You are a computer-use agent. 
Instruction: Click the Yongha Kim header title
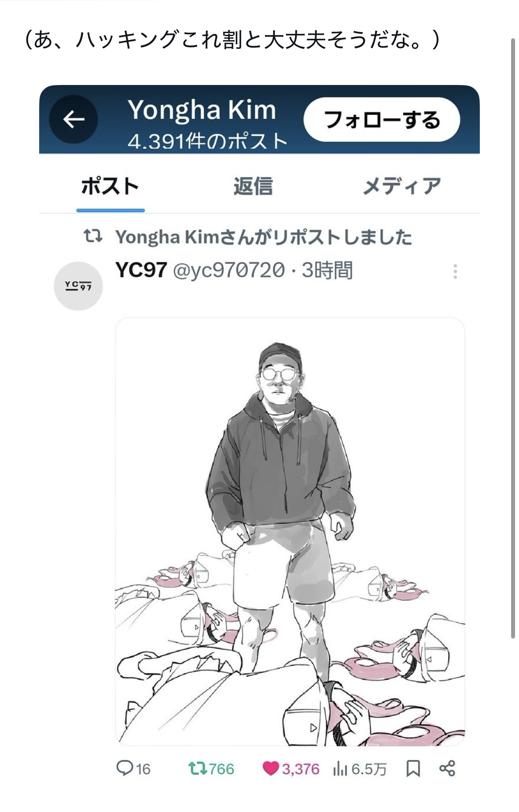coord(202,110)
